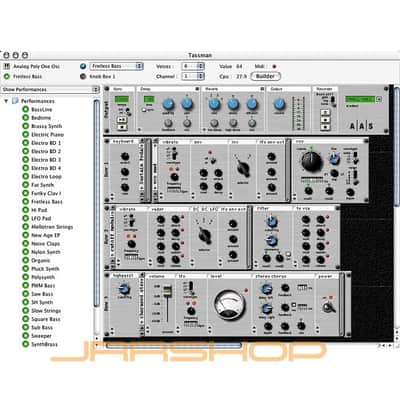Open the Fretless Bass preset combo box
Viewport: 400px width, 400px height.
pos(116,66)
